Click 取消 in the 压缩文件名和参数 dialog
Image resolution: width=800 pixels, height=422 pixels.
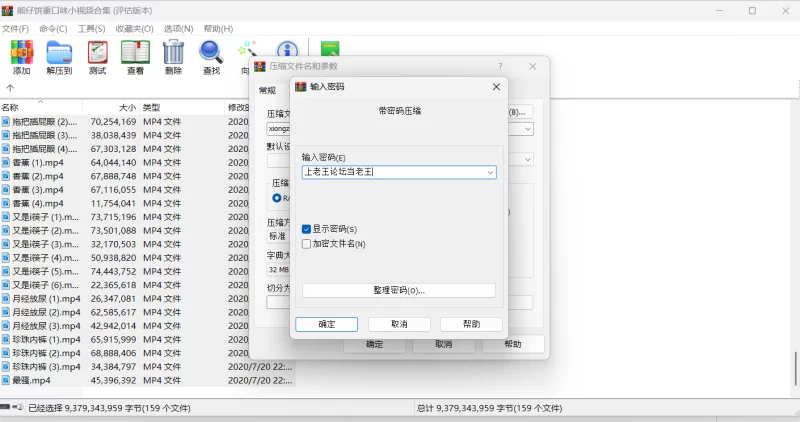444,344
